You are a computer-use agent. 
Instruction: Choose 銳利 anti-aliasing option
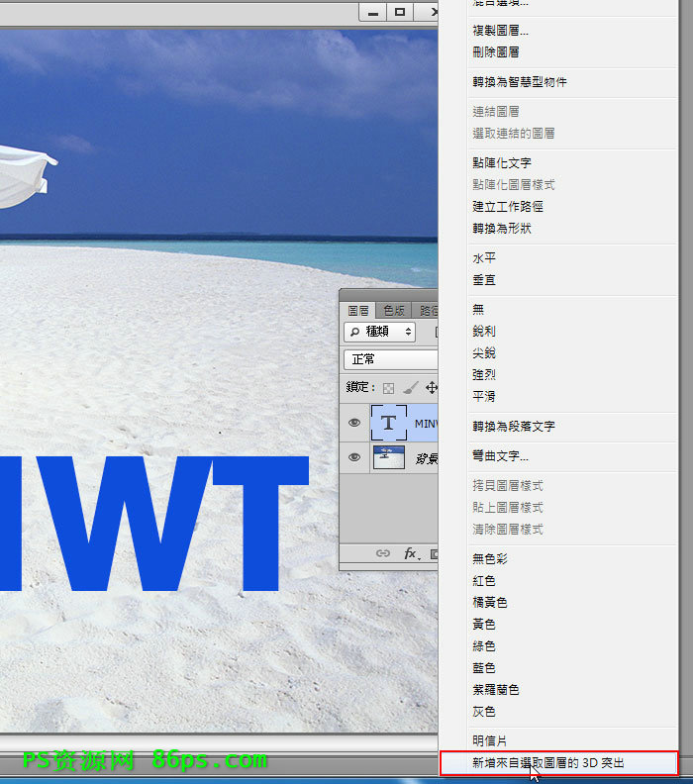coord(484,332)
